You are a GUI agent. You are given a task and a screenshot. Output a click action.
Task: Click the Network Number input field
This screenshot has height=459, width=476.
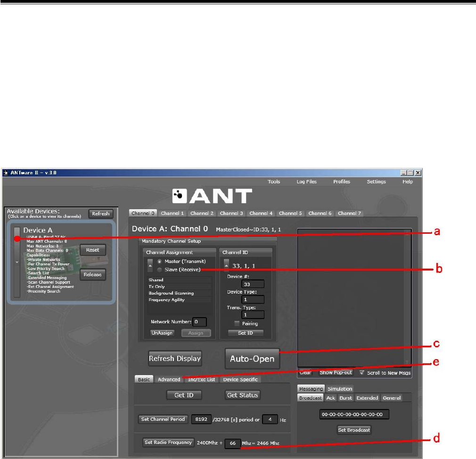click(199, 322)
